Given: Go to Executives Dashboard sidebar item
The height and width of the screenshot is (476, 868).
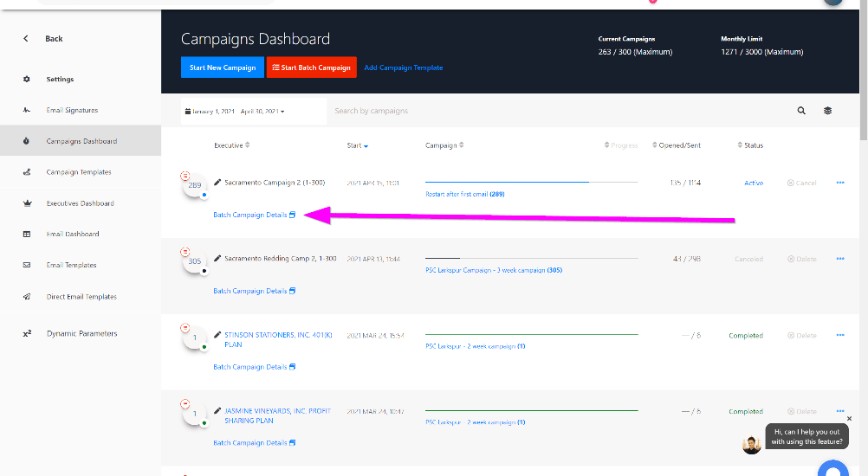Looking at the screenshot, I should 80,203.
